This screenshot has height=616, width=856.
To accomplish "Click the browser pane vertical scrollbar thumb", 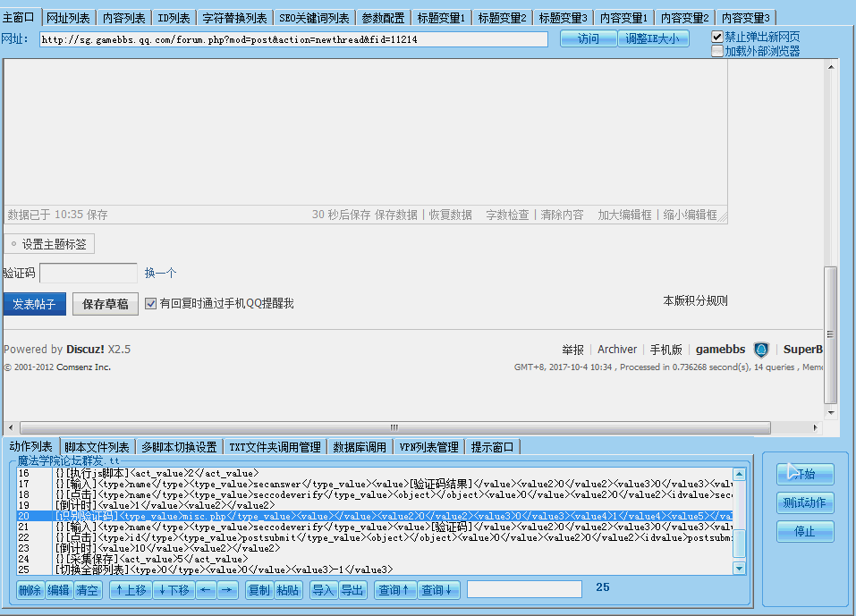I will tap(831, 334).
